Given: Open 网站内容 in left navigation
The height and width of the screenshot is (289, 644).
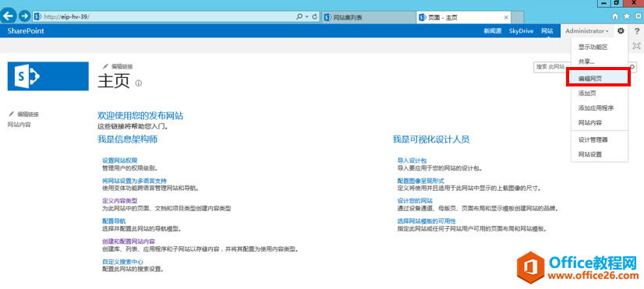Looking at the screenshot, I should point(19,125).
